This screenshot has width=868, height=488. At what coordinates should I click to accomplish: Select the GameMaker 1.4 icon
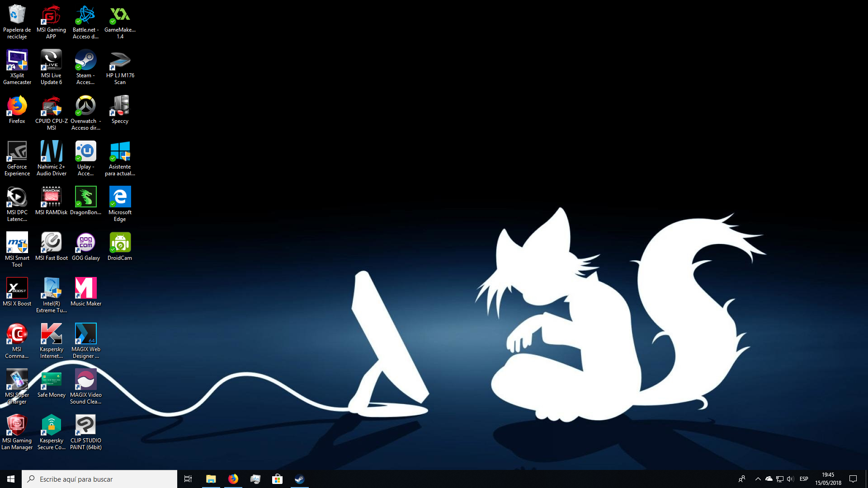pyautogui.click(x=120, y=22)
